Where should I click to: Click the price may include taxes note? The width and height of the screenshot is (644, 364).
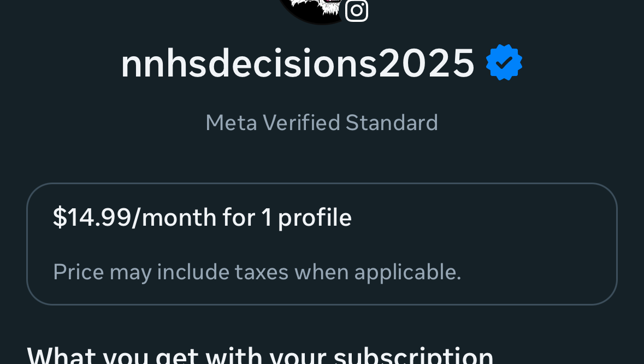click(x=257, y=272)
